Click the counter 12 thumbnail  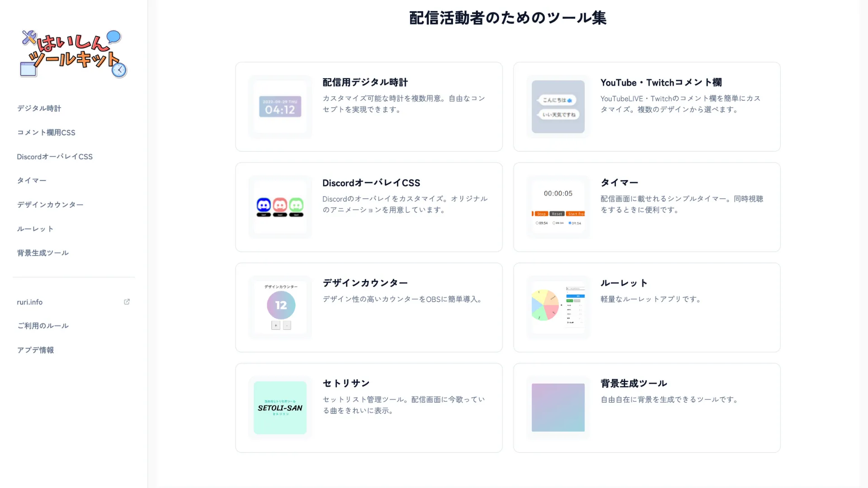click(280, 307)
